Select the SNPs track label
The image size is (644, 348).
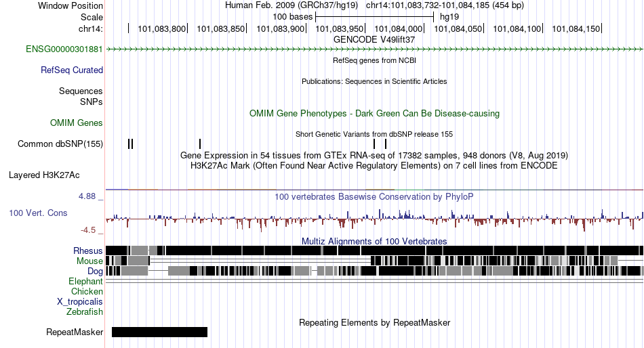[x=92, y=102]
